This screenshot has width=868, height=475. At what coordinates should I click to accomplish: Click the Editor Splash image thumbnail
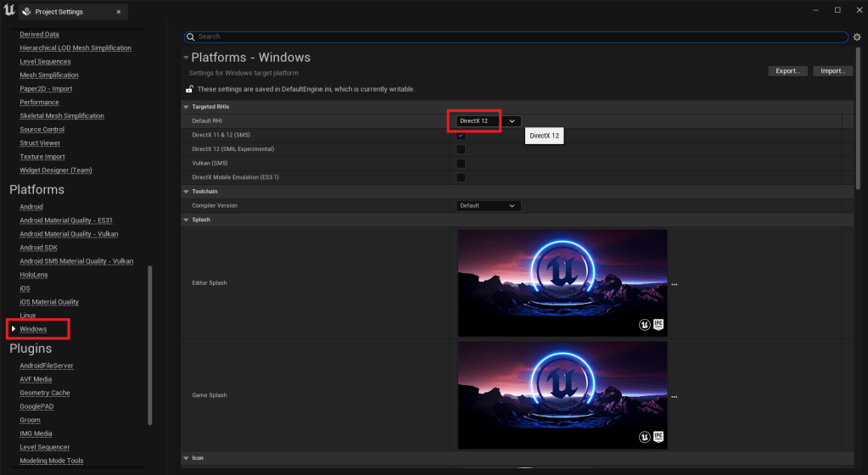coord(562,283)
